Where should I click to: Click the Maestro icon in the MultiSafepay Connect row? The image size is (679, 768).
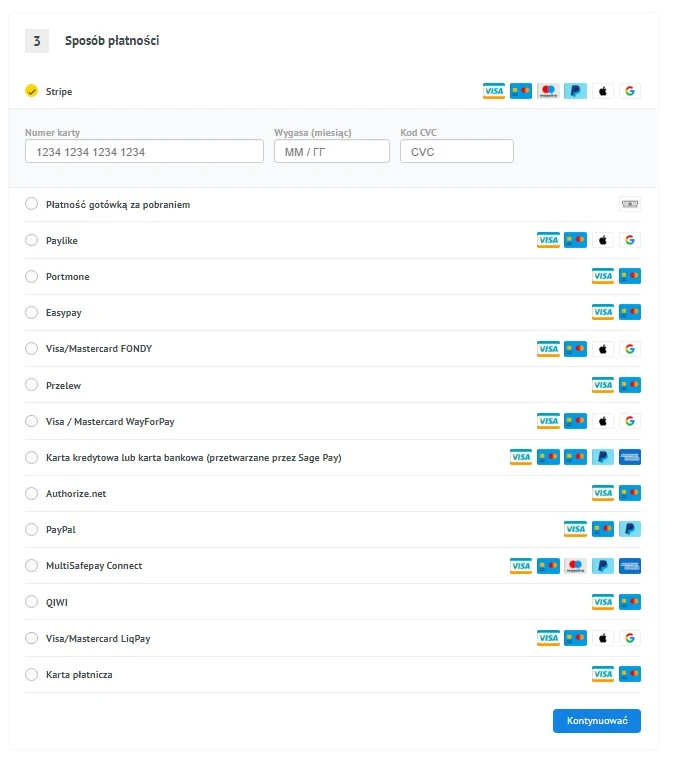point(575,566)
